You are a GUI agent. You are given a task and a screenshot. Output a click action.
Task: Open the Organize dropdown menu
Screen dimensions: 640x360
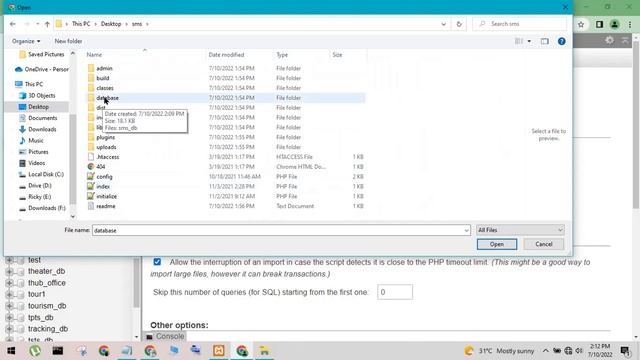pyautogui.click(x=26, y=41)
